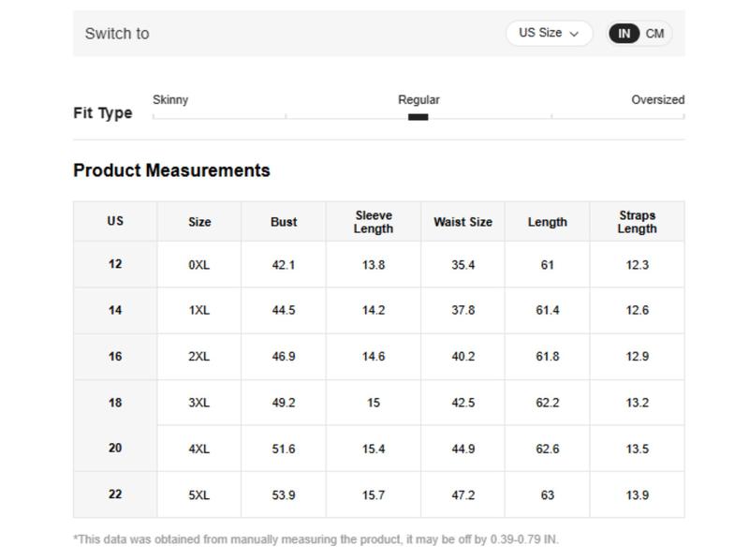This screenshot has height=560, width=749.
Task: Click US size 22 row header
Action: 115,494
